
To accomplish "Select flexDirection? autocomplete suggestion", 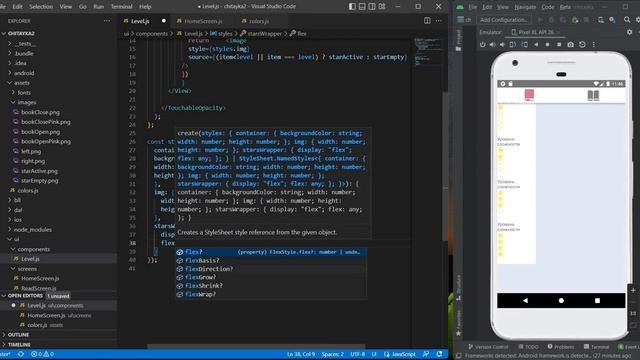I will pos(271,269).
